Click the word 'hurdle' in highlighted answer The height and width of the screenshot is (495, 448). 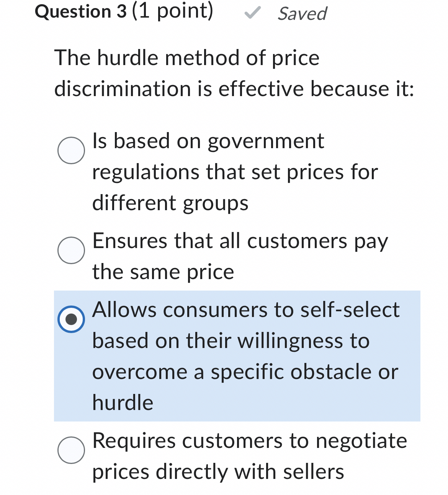pyautogui.click(x=123, y=401)
